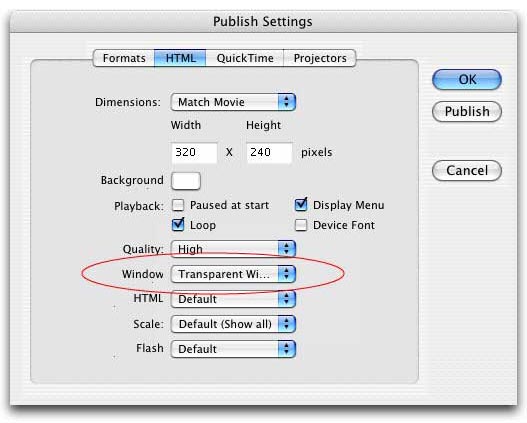Open the Scale Default (Show all) dropdown
The width and height of the screenshot is (527, 423).
coord(233,324)
